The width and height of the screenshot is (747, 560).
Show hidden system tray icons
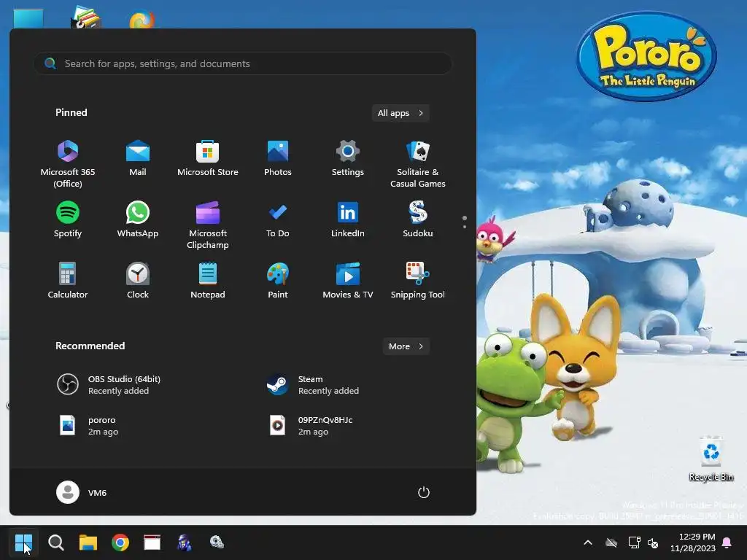pos(588,542)
